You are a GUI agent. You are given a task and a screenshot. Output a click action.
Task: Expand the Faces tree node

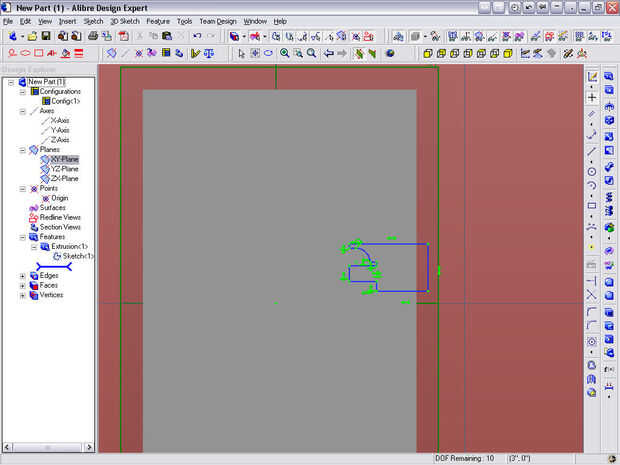click(23, 285)
